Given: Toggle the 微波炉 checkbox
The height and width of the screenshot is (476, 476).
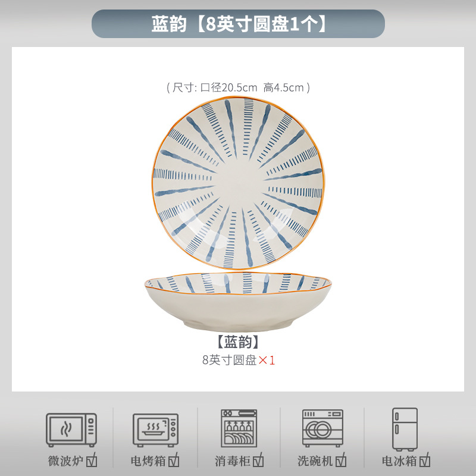Looking at the screenshot, I should click(92, 460).
